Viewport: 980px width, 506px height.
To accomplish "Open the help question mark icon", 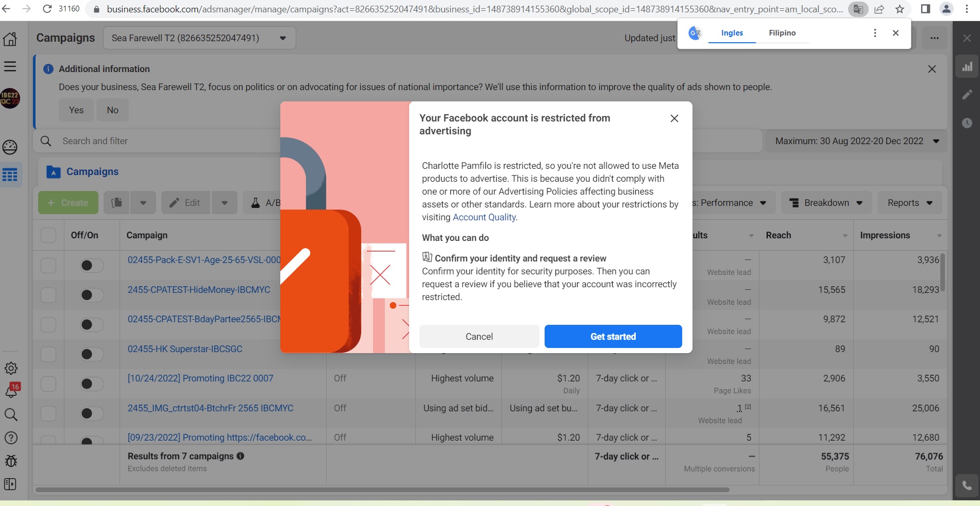I will coord(11,438).
